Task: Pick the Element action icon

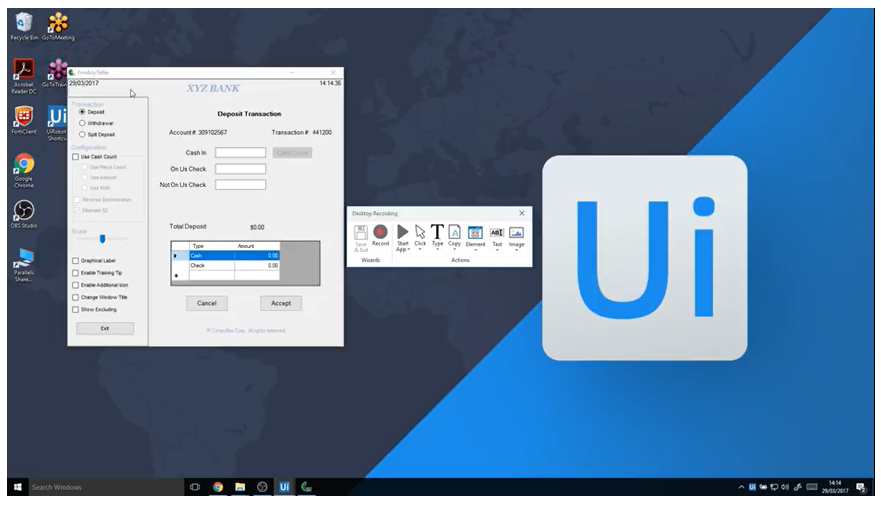Action: click(x=475, y=232)
